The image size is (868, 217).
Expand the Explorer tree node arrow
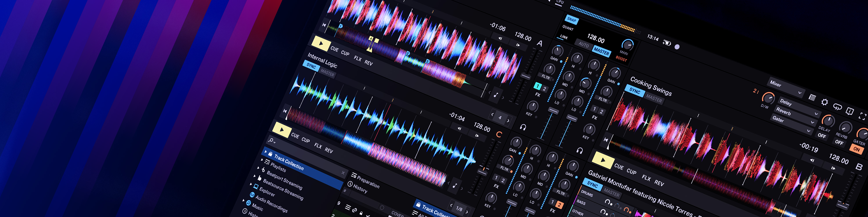[251, 184]
